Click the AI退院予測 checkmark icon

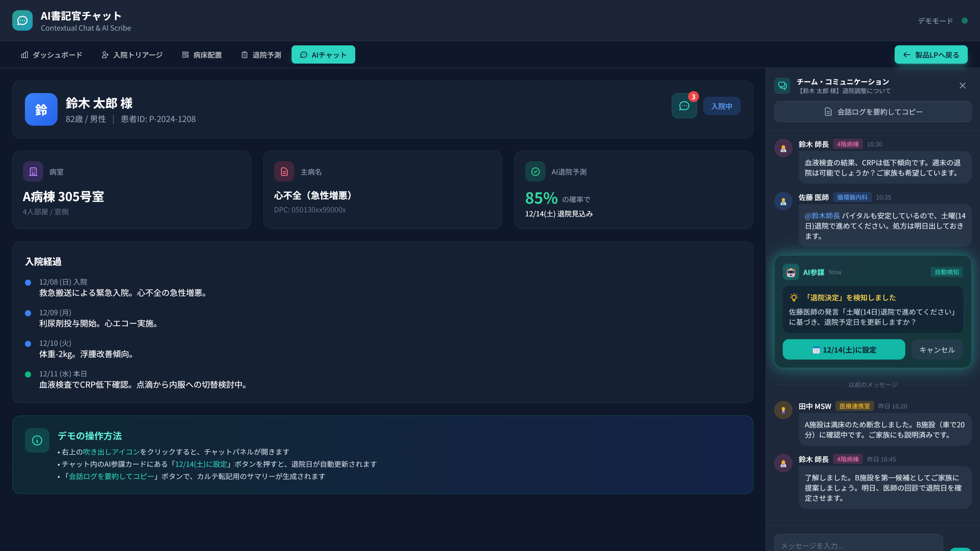click(535, 171)
